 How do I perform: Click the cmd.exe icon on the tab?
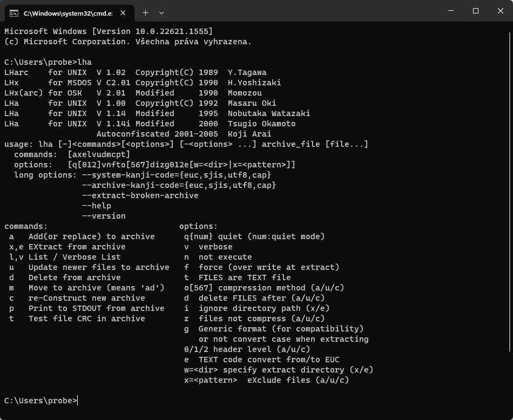point(14,12)
